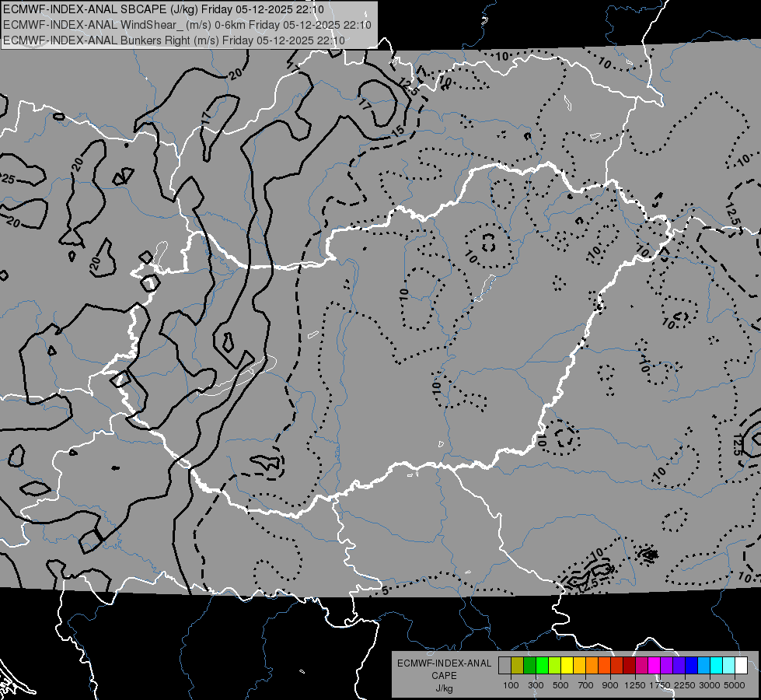The width and height of the screenshot is (761, 700).
Task: Select the dark red legend swatch
Action: [x=629, y=665]
